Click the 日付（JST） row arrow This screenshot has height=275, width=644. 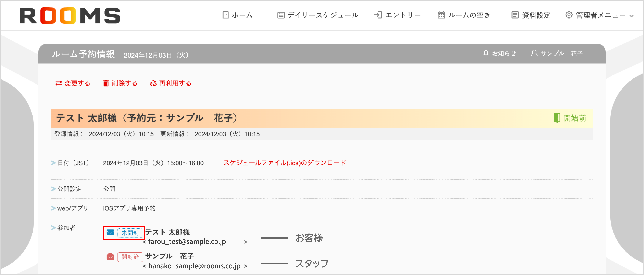(x=53, y=163)
